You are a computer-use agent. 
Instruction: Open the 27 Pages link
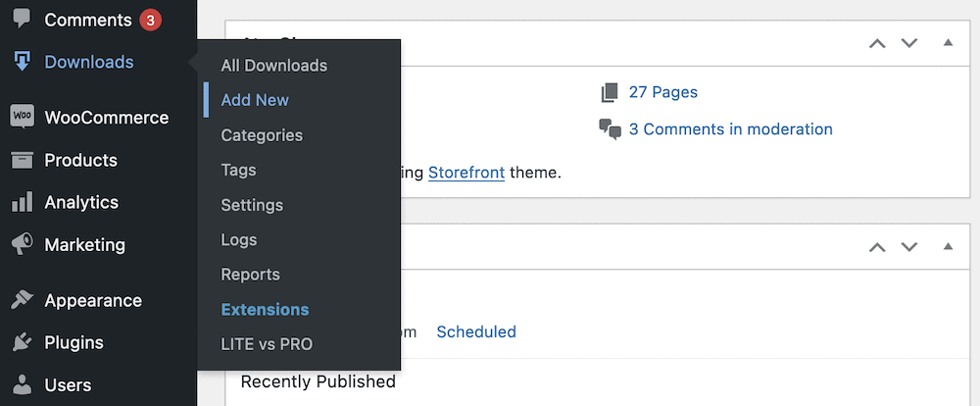[x=663, y=92]
